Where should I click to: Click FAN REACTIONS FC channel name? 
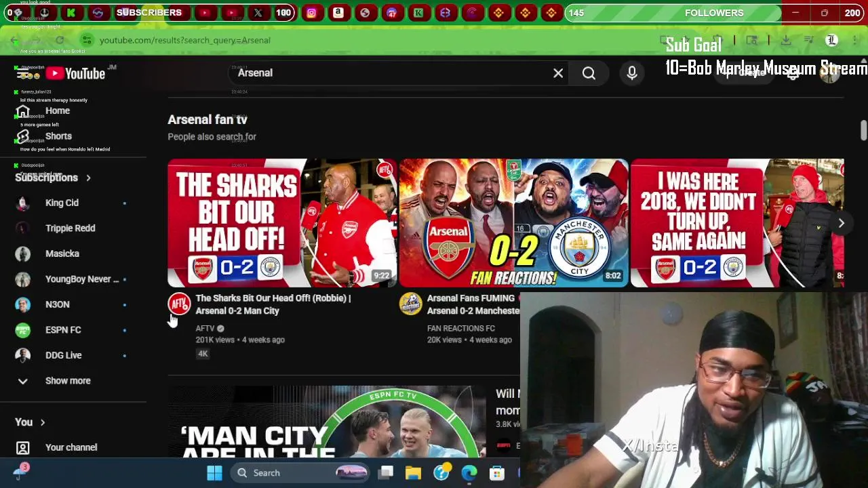tap(461, 328)
